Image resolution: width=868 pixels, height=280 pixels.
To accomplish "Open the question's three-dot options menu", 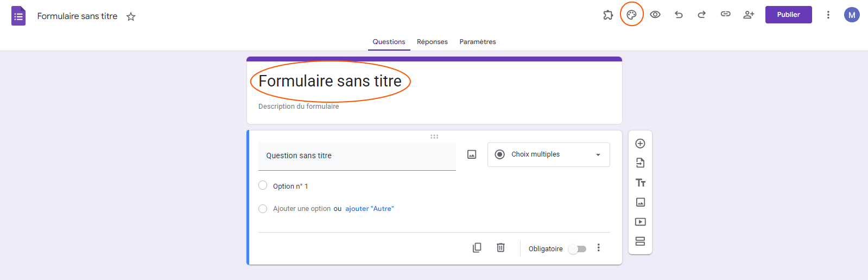I will tap(599, 248).
